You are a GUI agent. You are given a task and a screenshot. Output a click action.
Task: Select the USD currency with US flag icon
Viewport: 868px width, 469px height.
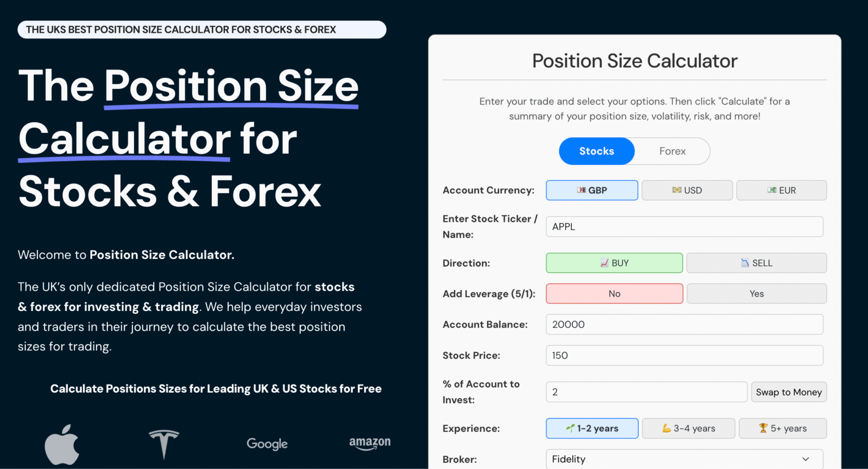click(687, 190)
